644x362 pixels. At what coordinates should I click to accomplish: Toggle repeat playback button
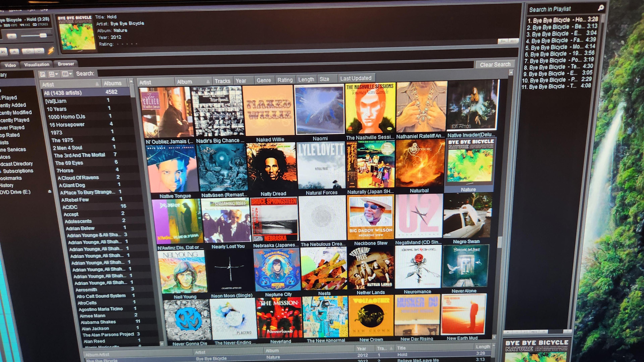tap(39, 51)
